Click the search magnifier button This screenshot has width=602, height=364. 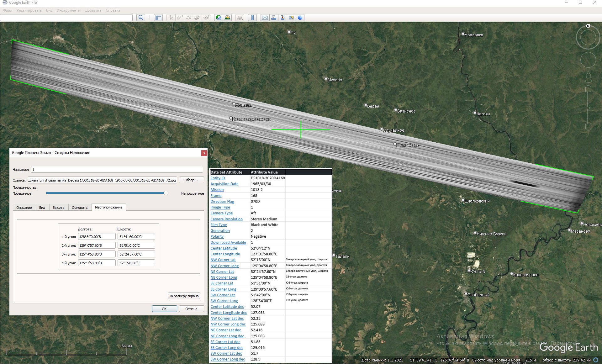[141, 18]
